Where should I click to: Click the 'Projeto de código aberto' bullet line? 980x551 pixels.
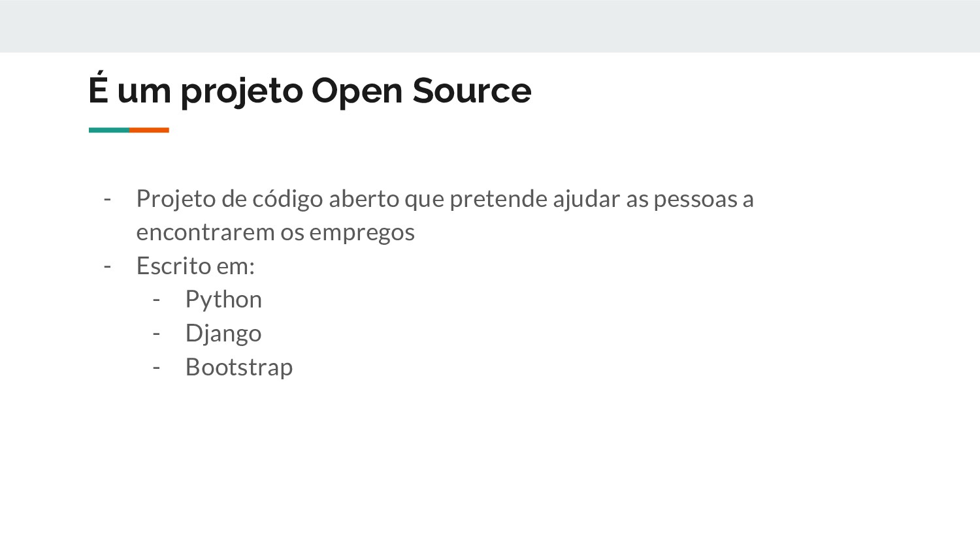[x=445, y=199]
